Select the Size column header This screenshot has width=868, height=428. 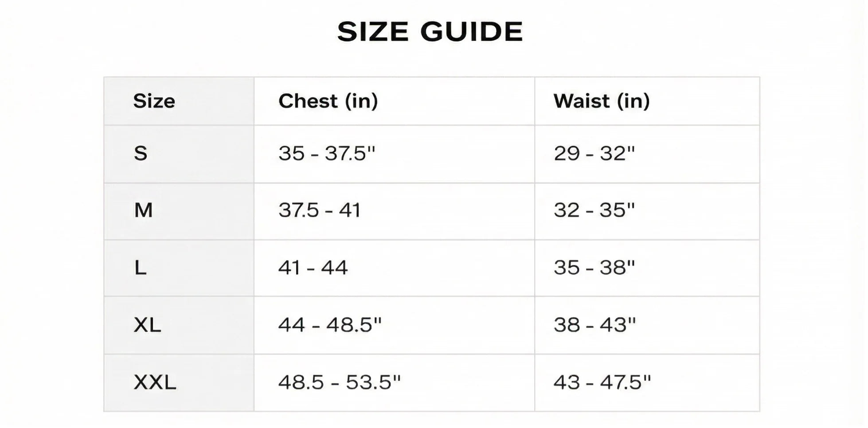(154, 101)
